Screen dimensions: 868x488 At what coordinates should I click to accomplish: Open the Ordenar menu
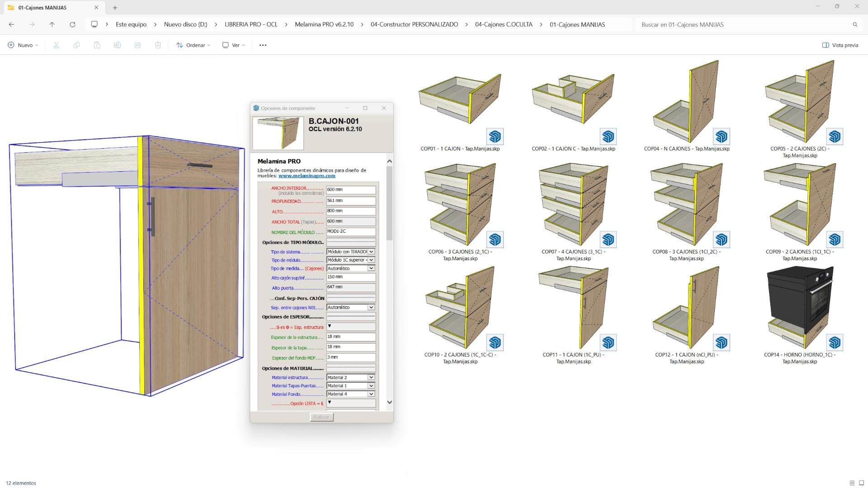pos(193,45)
